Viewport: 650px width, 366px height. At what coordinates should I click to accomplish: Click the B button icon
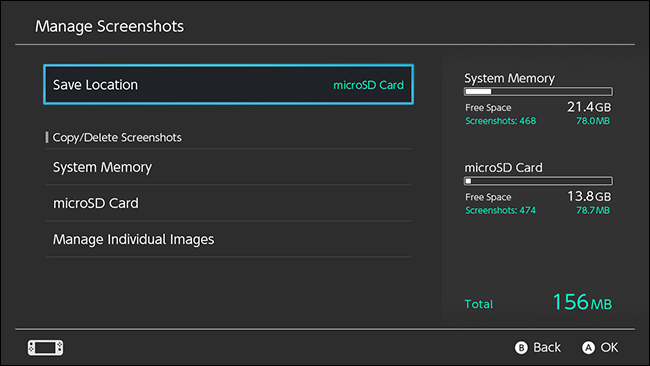pos(521,347)
